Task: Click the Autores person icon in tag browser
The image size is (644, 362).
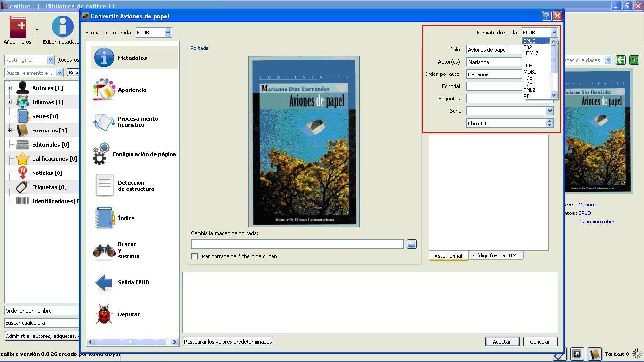Action: click(x=22, y=88)
